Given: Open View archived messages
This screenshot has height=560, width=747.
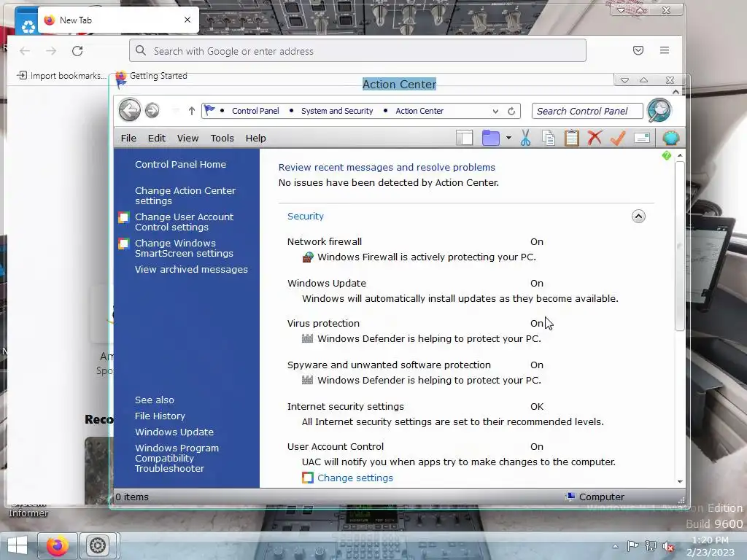Looking at the screenshot, I should (191, 270).
